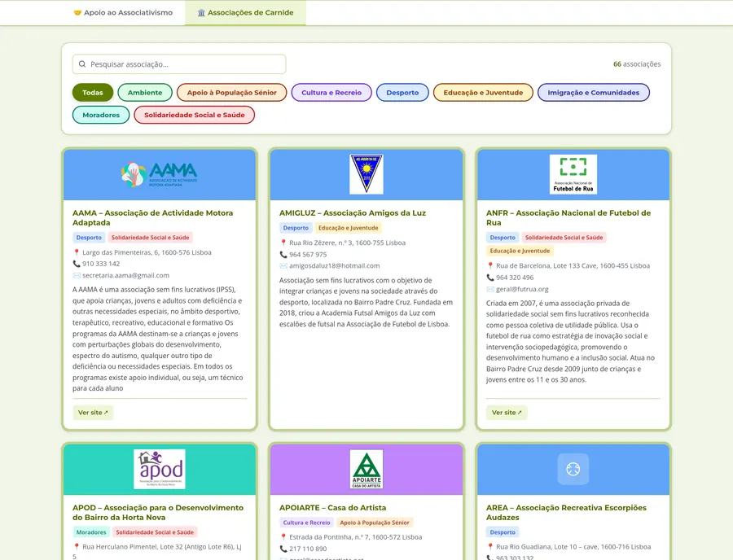
Task: Switch to Associações de Carnide tab
Action: [245, 12]
